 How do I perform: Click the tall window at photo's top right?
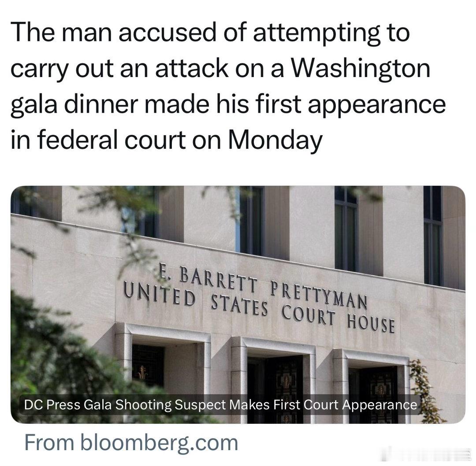coord(432,233)
